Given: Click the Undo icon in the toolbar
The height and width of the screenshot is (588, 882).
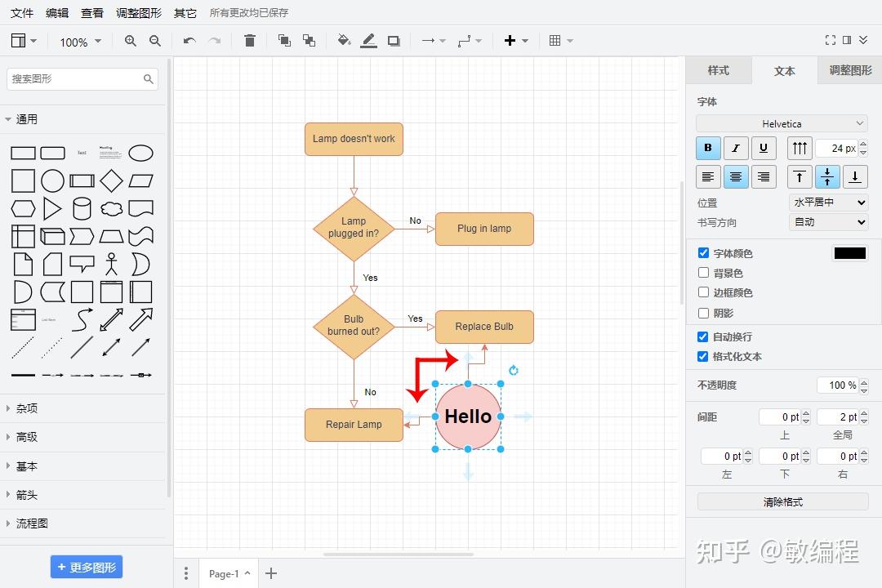Looking at the screenshot, I should (x=189, y=40).
